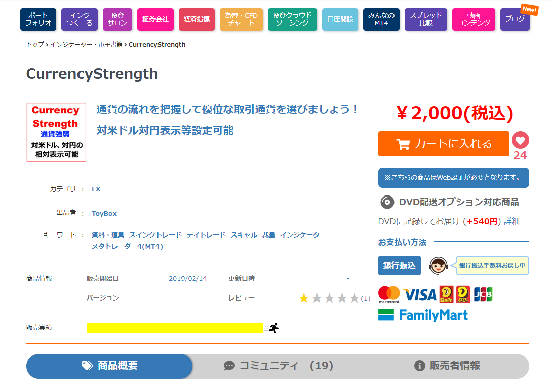Viewport: 552px width, 392px height.
Task: Click the heart favorite icon
Action: pyautogui.click(x=520, y=140)
